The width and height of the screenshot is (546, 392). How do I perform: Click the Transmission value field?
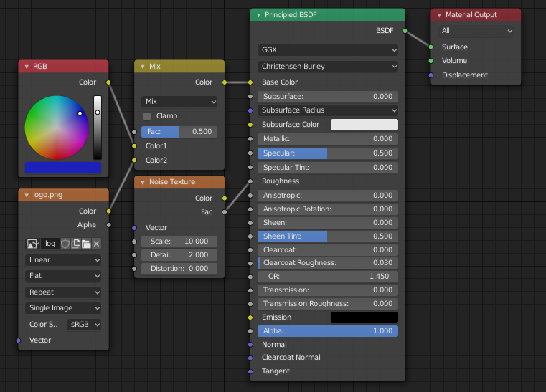328,290
